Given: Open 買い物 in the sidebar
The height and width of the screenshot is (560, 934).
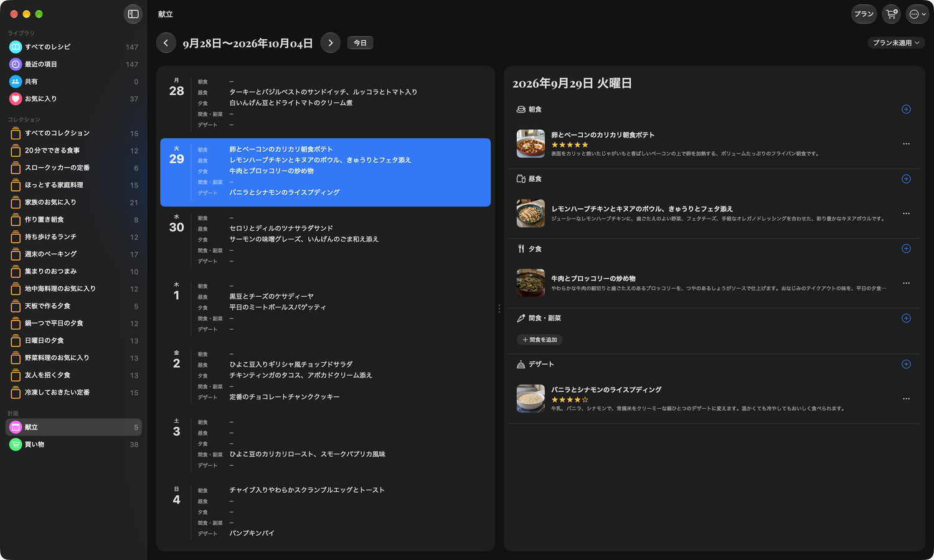Looking at the screenshot, I should coord(73,445).
